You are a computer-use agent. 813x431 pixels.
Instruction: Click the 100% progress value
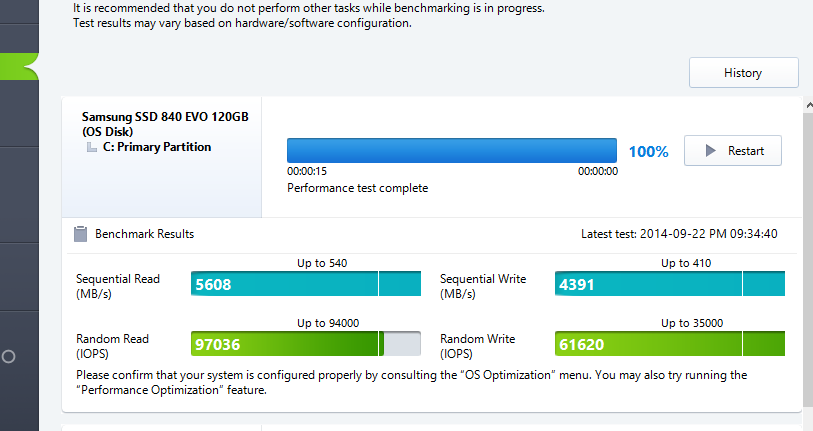click(x=648, y=151)
